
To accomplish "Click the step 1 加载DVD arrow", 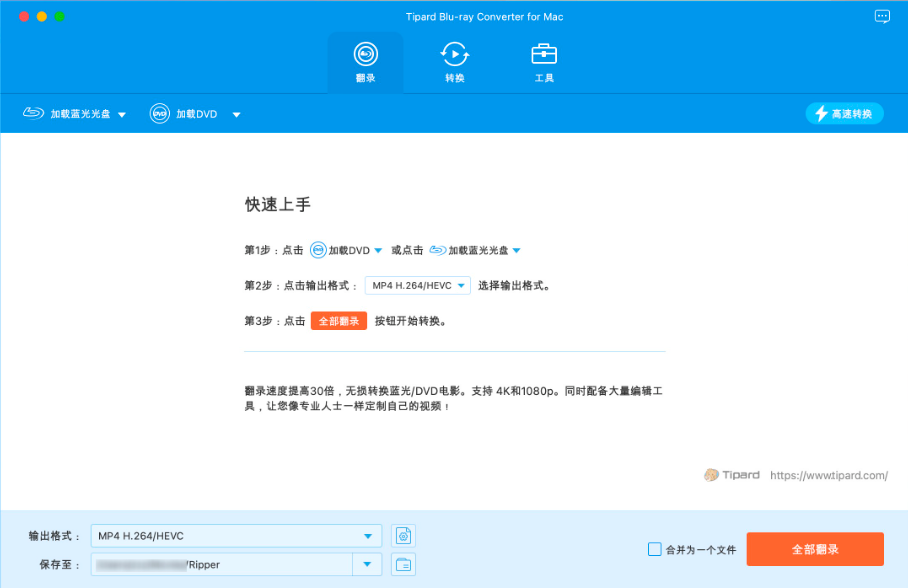I will click(378, 250).
